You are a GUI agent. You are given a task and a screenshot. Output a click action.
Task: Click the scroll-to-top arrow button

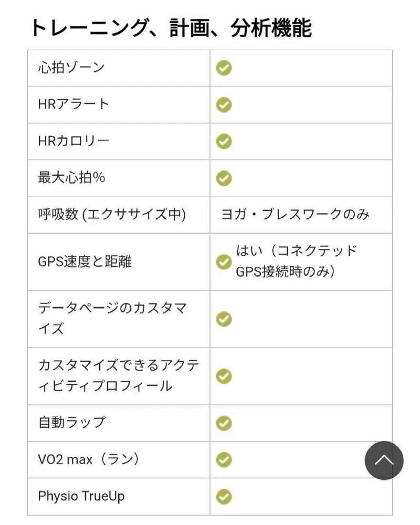click(x=384, y=460)
